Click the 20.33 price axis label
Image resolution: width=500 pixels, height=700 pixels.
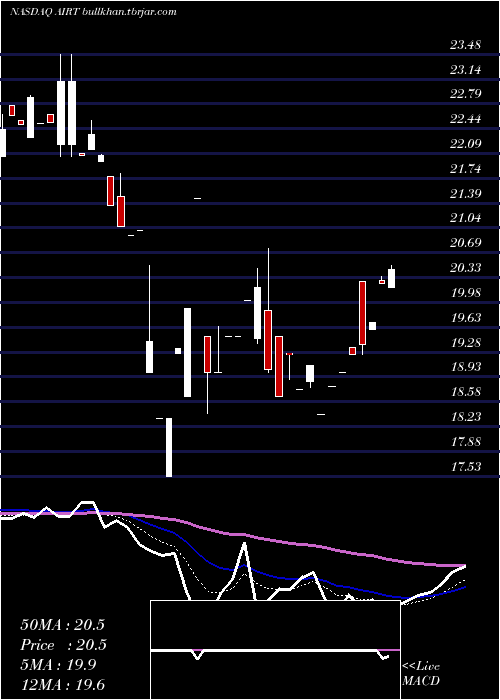(466, 268)
